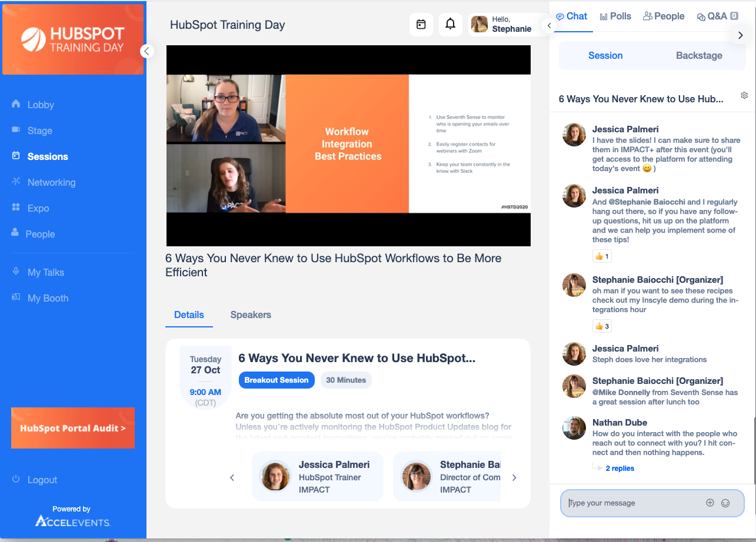
Task: Click the Logout power icon
Action: [16, 480]
